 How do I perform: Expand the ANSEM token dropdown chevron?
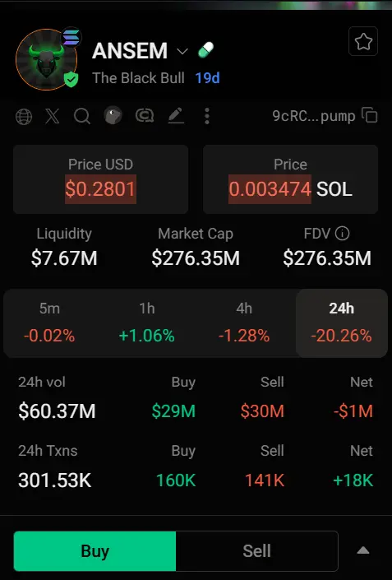[x=182, y=51]
